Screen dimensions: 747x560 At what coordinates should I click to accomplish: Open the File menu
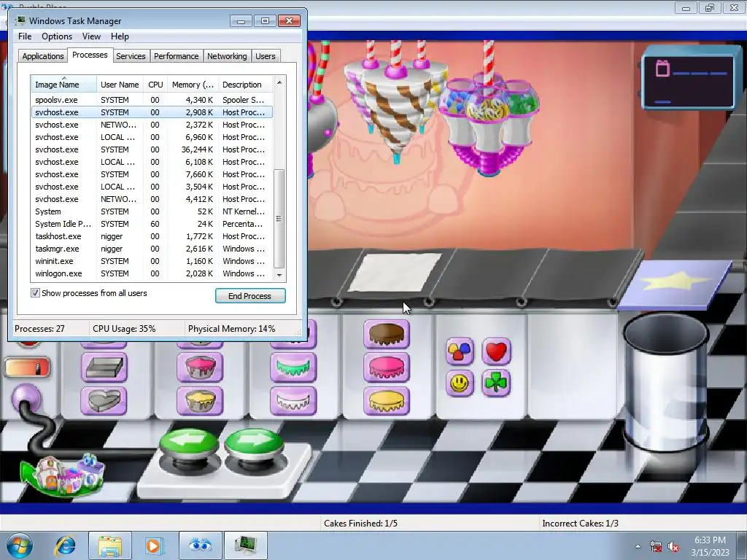(x=25, y=36)
